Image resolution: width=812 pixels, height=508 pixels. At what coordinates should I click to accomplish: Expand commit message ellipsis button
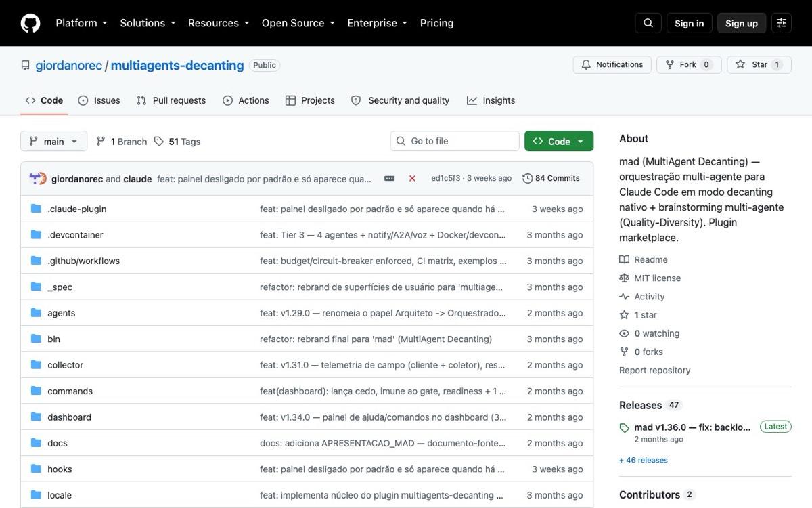coord(389,179)
